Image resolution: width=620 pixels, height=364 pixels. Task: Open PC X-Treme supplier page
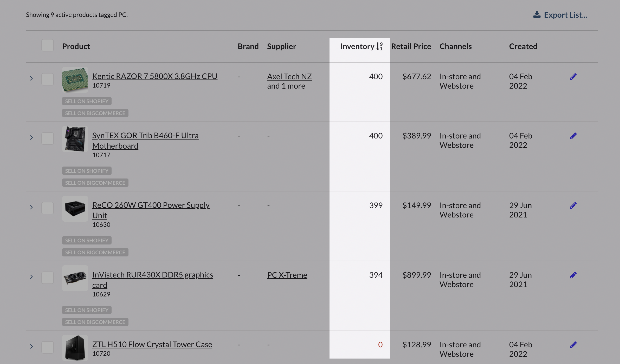click(287, 275)
